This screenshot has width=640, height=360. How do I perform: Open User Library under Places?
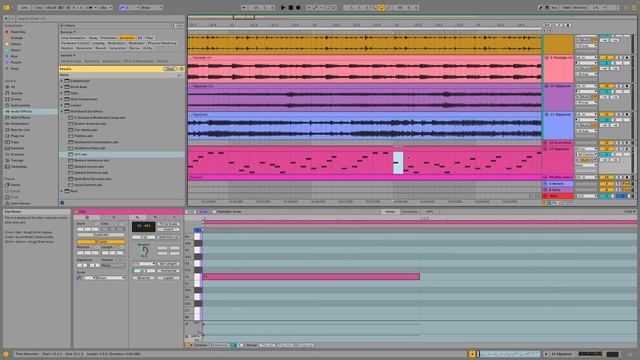click(20, 203)
